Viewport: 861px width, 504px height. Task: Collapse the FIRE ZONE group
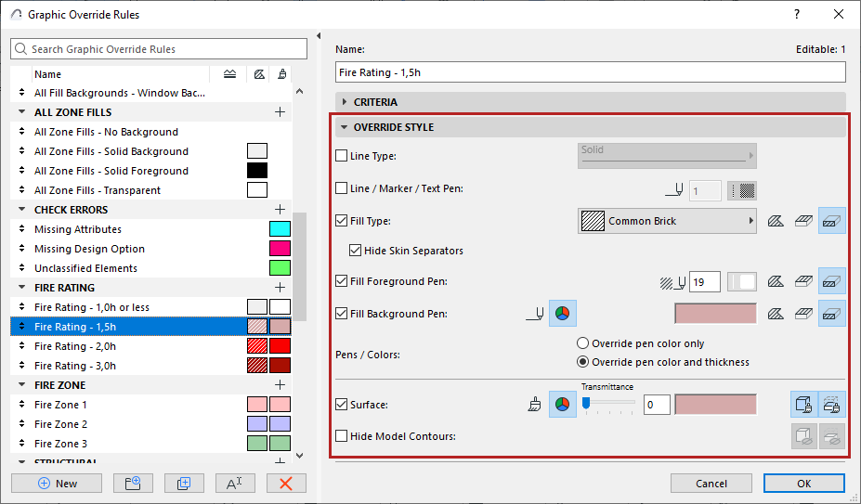[22, 385]
